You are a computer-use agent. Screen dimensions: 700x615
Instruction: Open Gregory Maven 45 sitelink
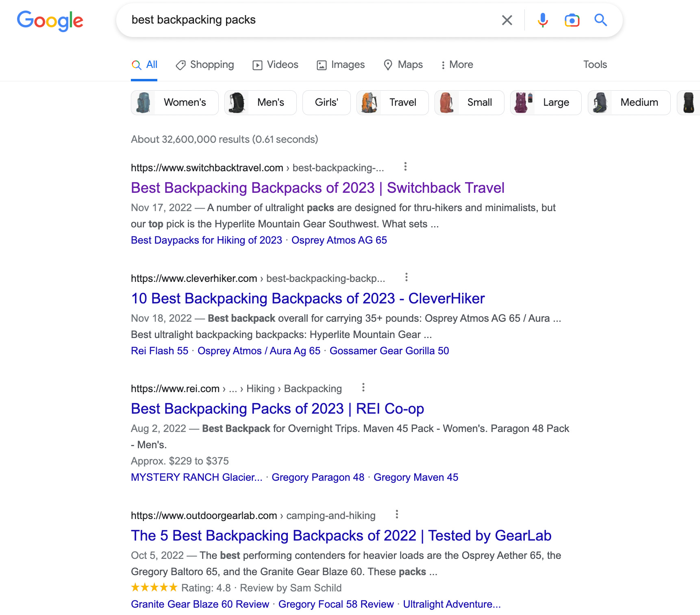click(416, 478)
